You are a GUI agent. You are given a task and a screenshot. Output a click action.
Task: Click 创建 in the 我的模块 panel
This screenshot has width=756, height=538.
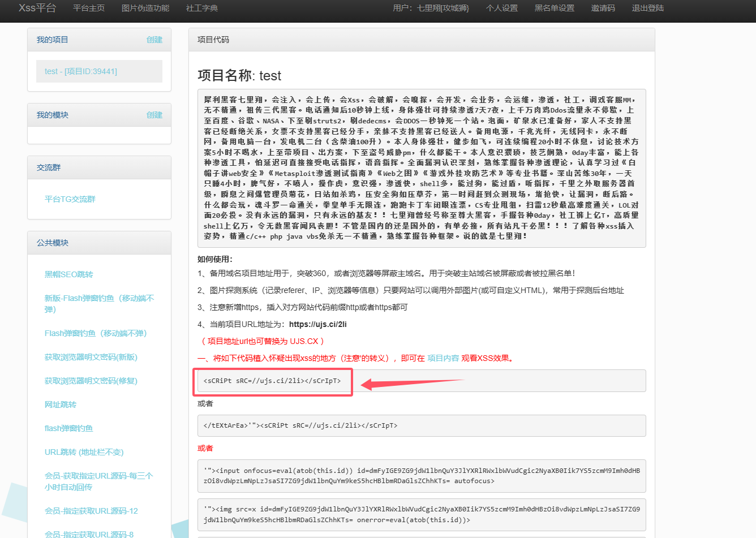[x=154, y=115]
